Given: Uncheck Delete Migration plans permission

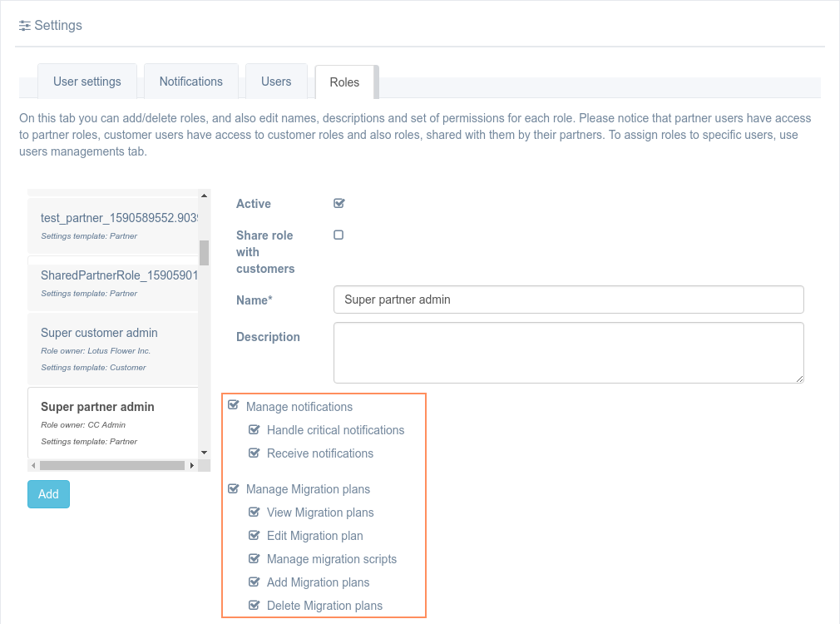Looking at the screenshot, I should [x=254, y=605].
